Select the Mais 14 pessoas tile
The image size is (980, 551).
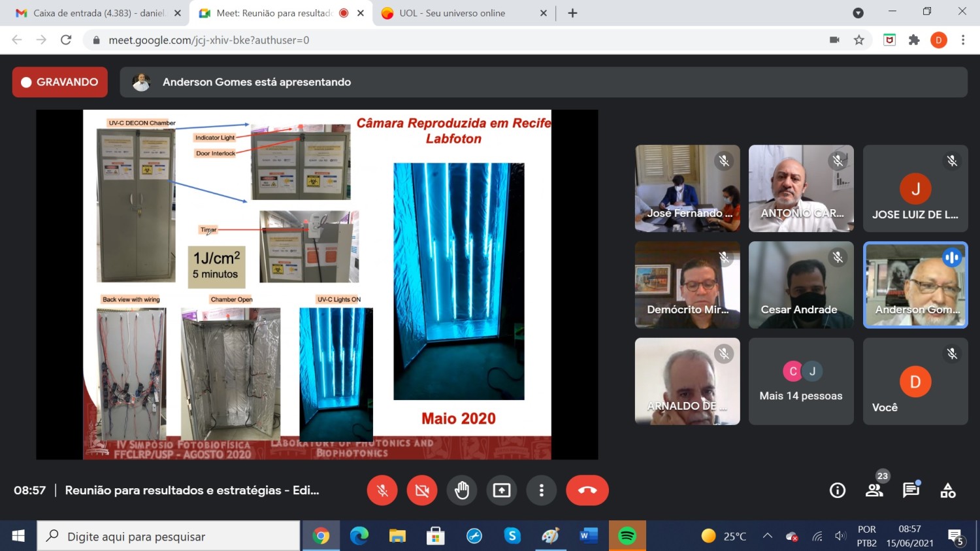coord(801,381)
